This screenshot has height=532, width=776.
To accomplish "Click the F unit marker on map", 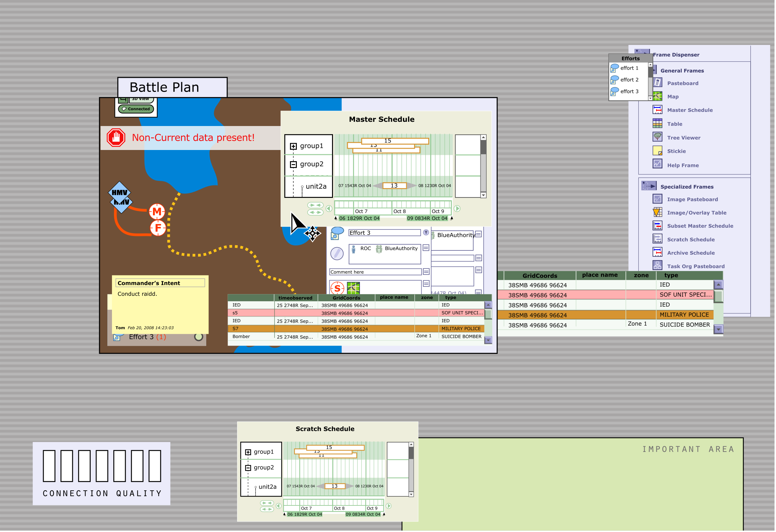I will coord(158,228).
